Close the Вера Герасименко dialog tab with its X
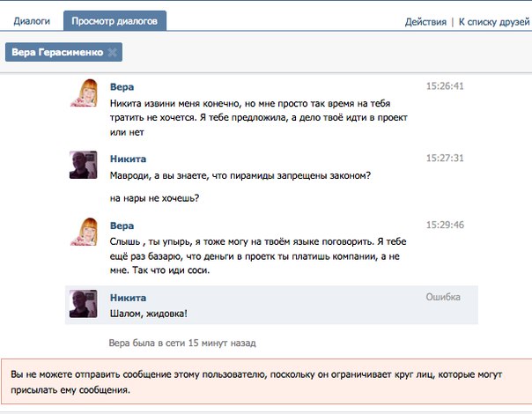 pyautogui.click(x=113, y=52)
